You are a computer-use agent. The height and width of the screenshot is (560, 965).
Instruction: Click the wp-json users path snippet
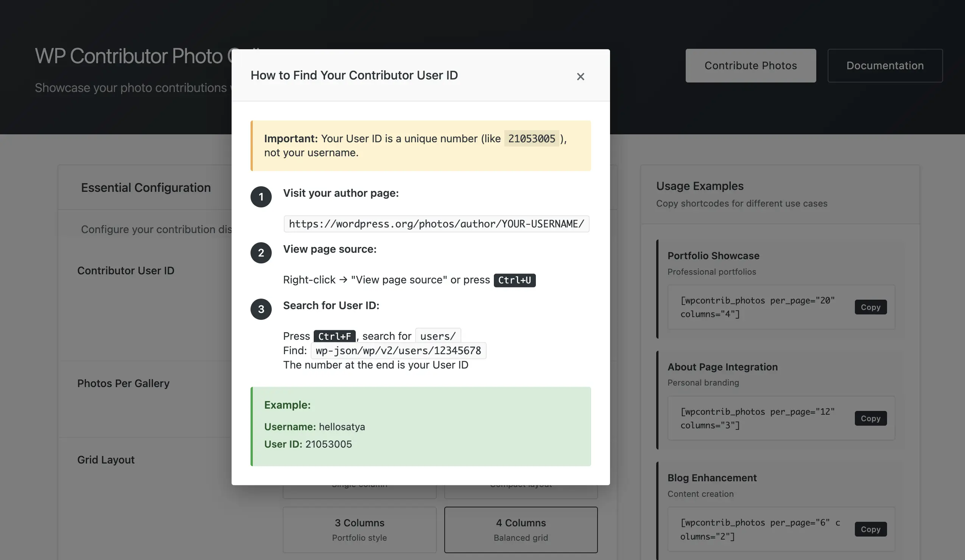(x=398, y=351)
